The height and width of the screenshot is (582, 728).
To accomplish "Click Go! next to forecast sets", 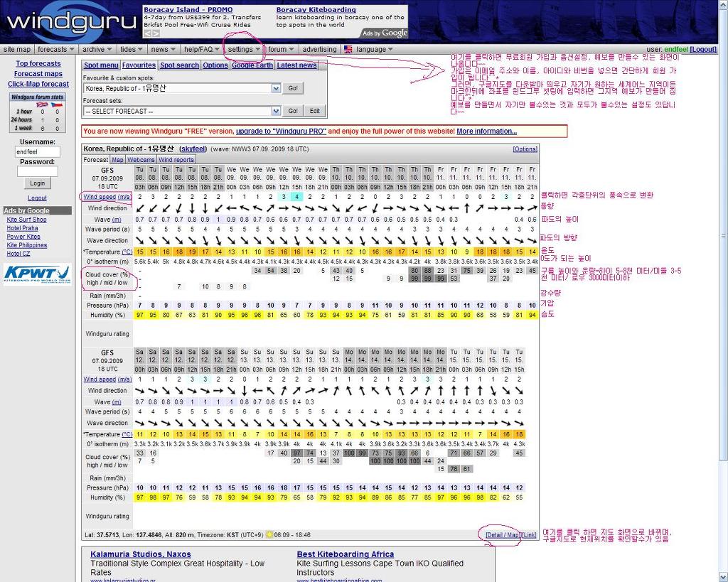I will click(x=293, y=111).
